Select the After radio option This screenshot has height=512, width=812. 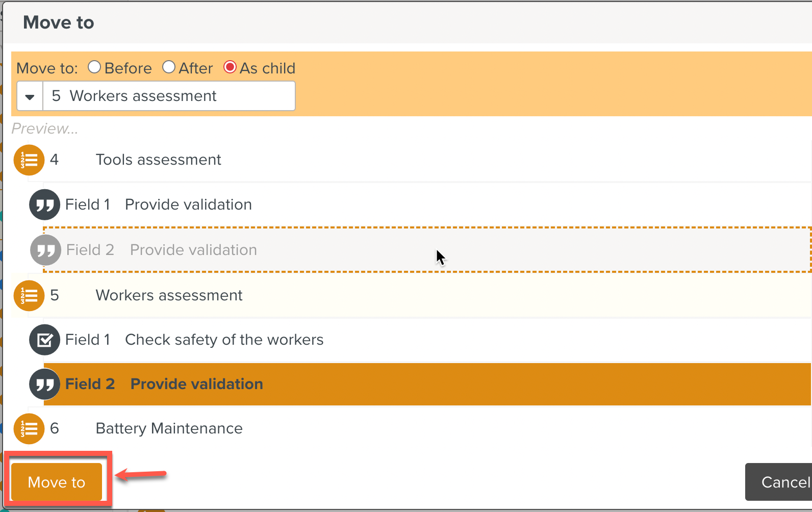click(x=169, y=67)
